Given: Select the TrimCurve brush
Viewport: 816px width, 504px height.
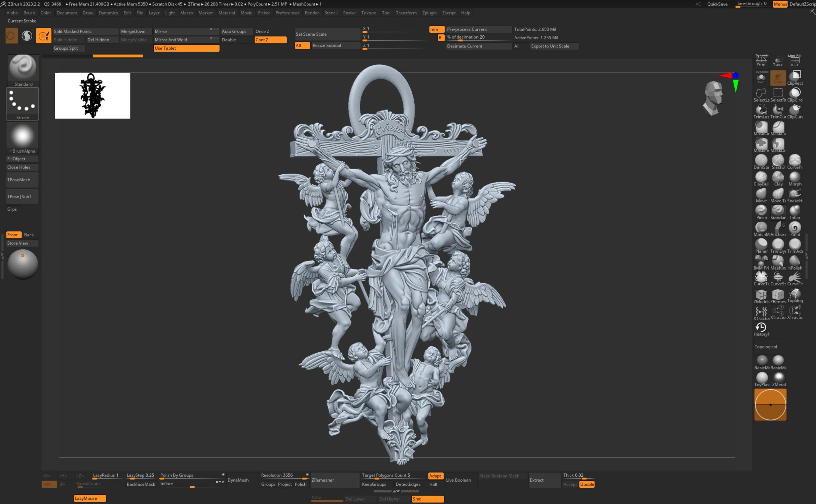Looking at the screenshot, I should [778, 111].
